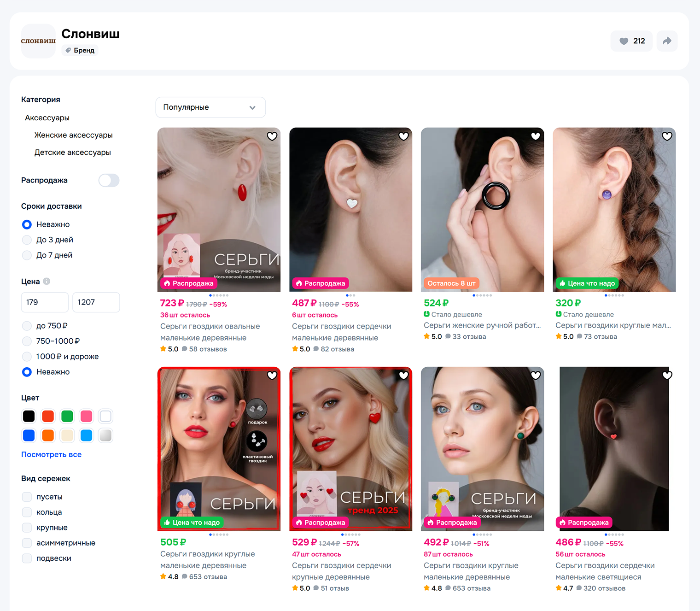Enable the Распродажа toggle switch

click(x=109, y=181)
